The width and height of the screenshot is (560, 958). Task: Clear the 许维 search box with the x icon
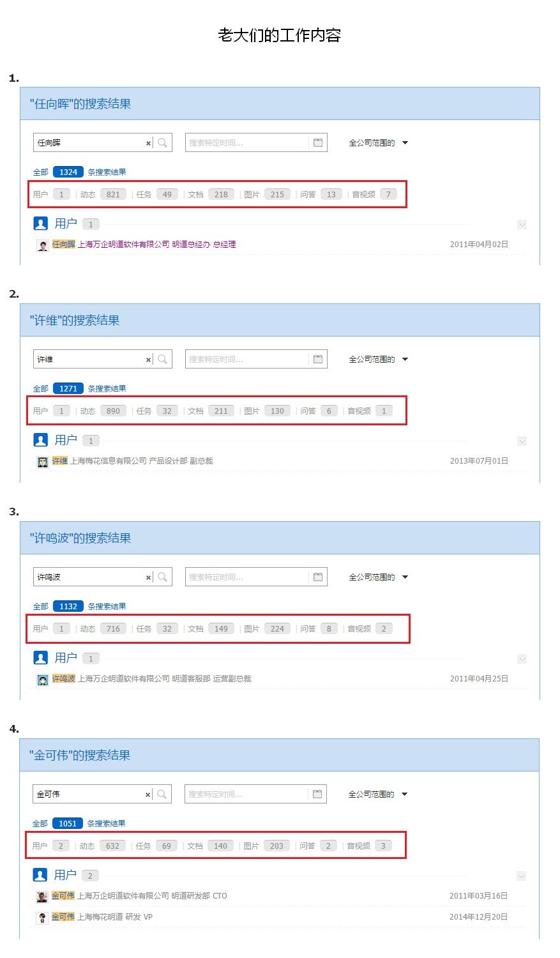[148, 360]
